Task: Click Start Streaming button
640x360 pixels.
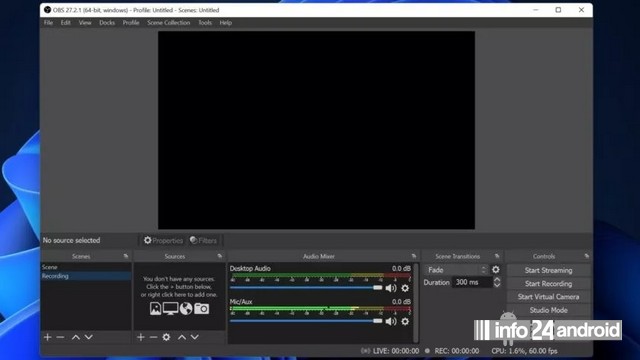Action: [548, 270]
